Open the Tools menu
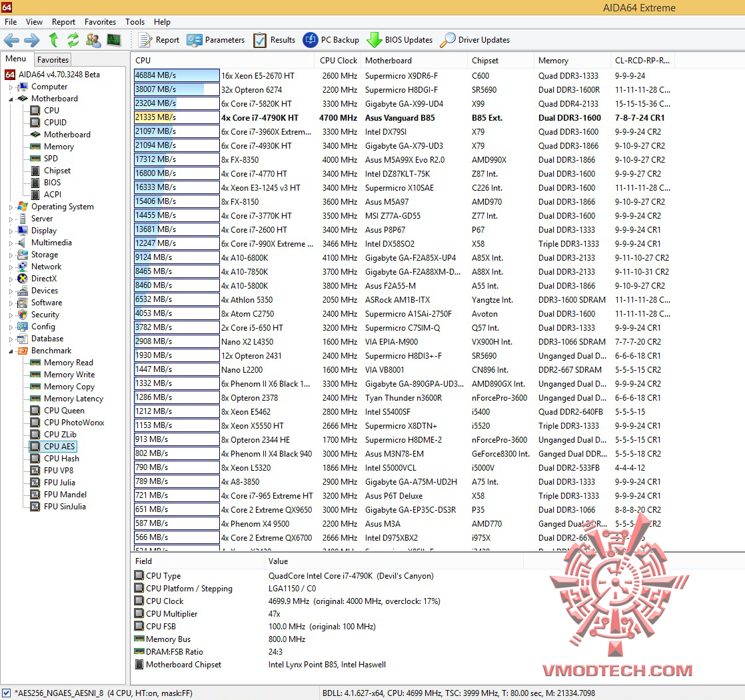Screen dimensions: 745x700 [135, 22]
